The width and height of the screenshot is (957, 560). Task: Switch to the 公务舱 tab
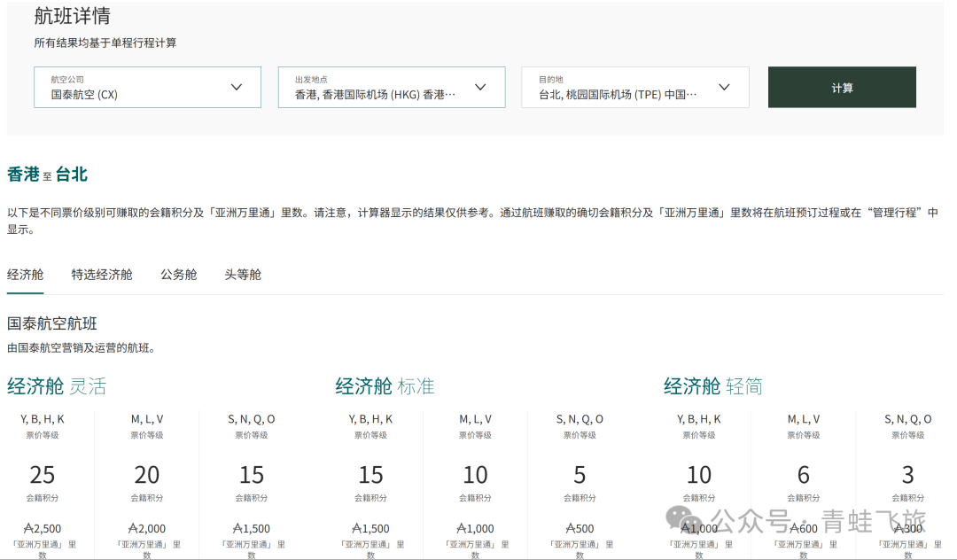click(x=177, y=275)
